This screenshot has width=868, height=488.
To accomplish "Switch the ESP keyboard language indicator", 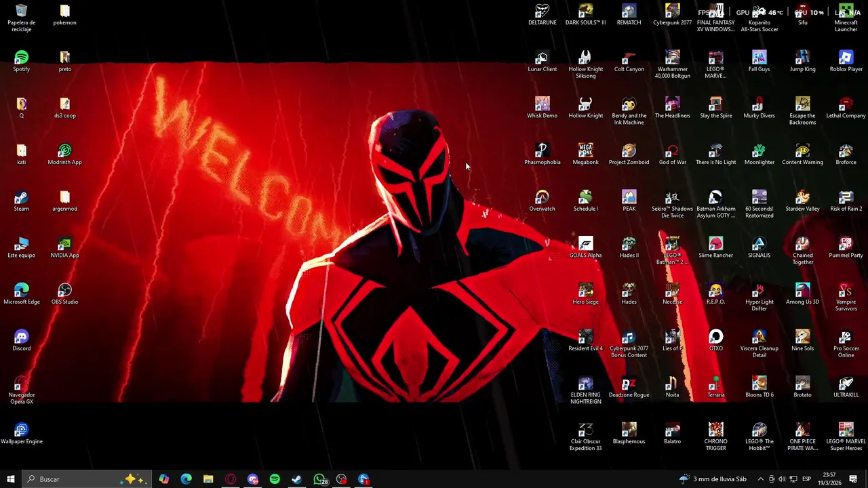I will click(x=806, y=479).
